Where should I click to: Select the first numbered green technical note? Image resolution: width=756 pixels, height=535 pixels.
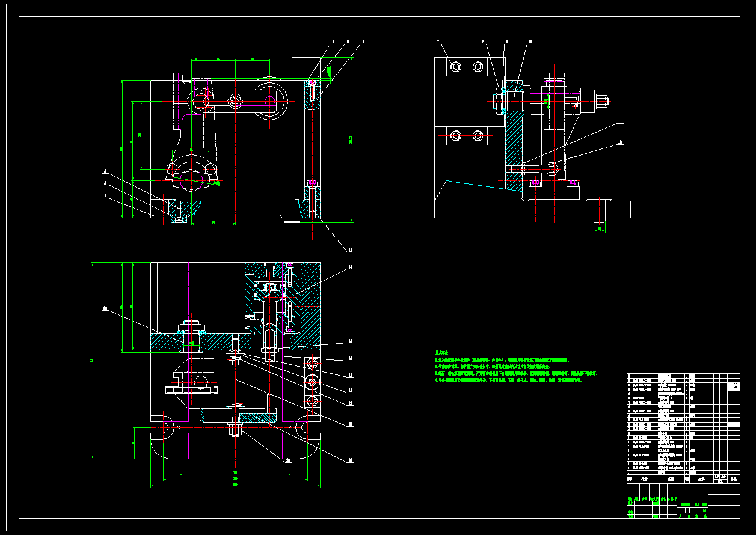click(x=502, y=359)
